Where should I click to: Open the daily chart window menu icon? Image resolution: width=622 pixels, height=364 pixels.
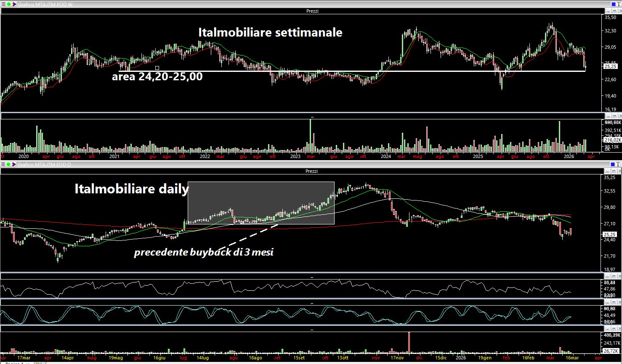[3, 164]
